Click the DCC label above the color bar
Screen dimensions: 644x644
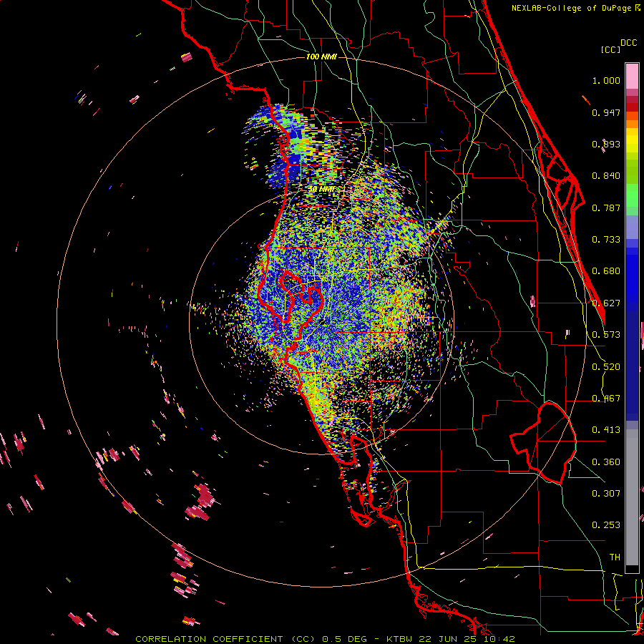coord(628,43)
